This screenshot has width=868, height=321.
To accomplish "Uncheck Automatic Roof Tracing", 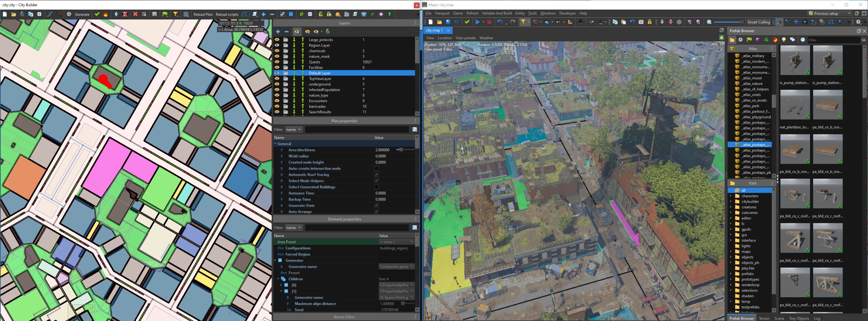I will pyautogui.click(x=376, y=174).
